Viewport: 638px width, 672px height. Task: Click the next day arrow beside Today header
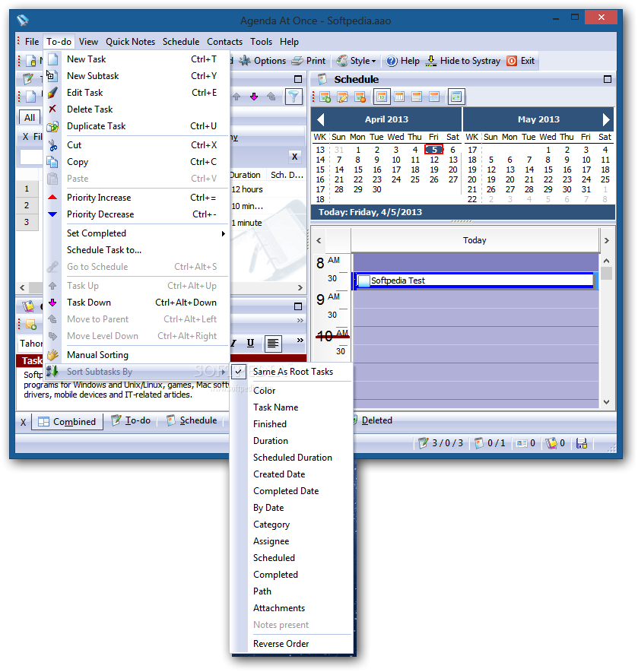click(607, 241)
